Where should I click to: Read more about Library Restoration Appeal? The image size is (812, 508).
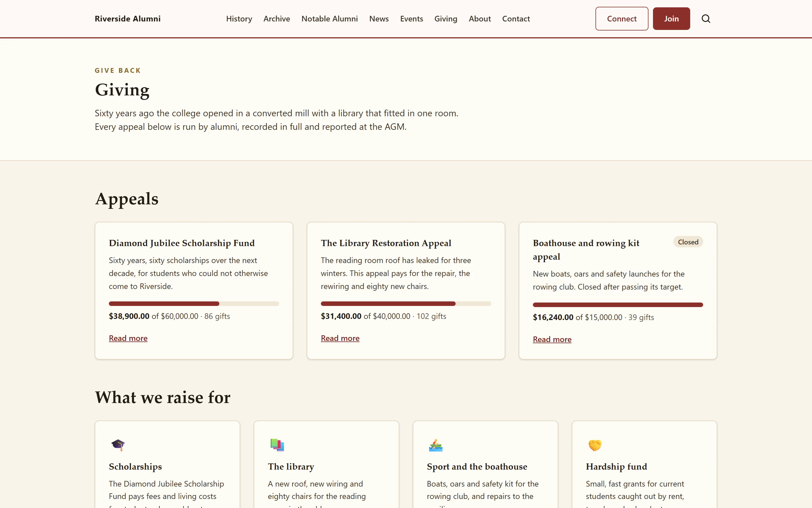(x=340, y=338)
